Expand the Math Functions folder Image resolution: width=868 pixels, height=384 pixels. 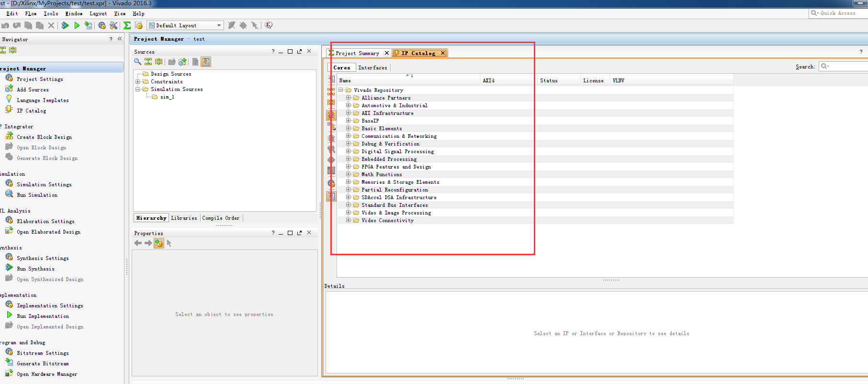tap(349, 174)
